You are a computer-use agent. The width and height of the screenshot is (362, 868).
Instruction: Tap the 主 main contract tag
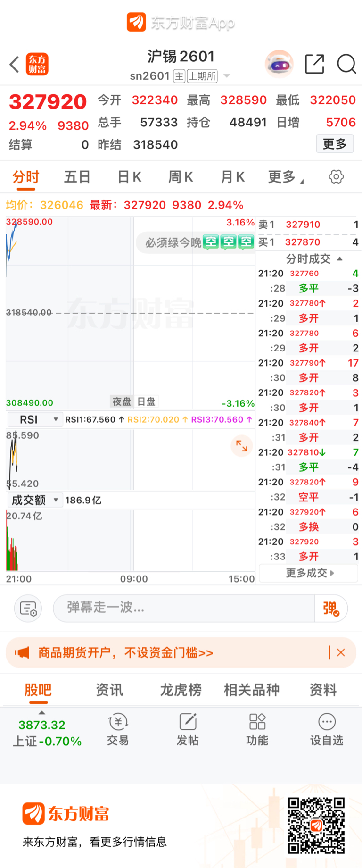coord(179,76)
